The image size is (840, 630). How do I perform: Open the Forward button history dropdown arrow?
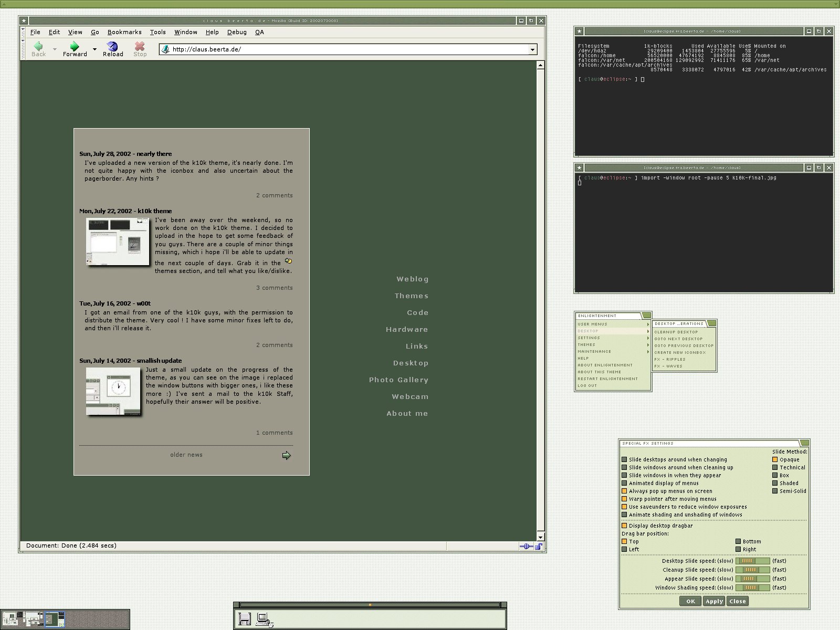coord(94,49)
